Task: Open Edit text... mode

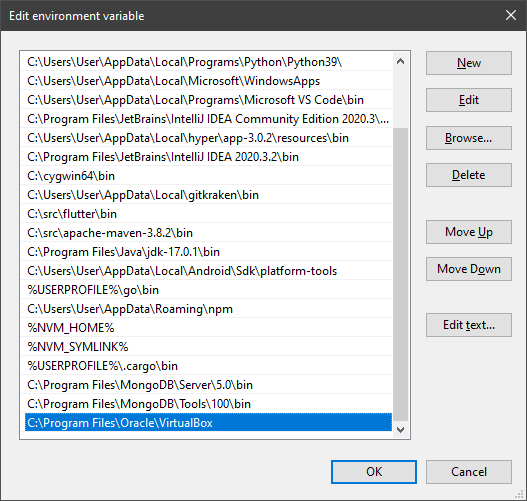Action: [469, 325]
